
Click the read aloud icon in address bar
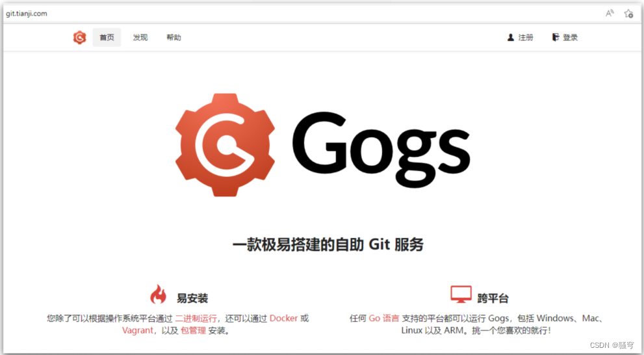pos(610,14)
